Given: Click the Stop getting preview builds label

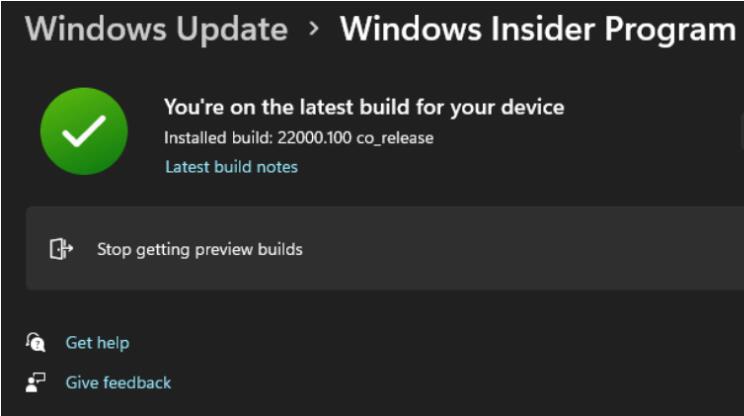Looking at the screenshot, I should tap(199, 249).
